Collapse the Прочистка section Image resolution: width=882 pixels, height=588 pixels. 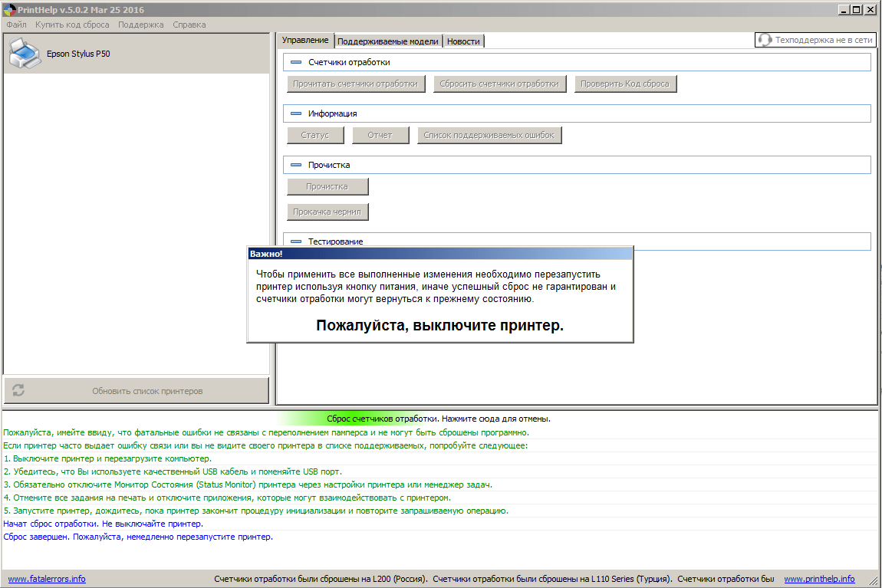296,165
